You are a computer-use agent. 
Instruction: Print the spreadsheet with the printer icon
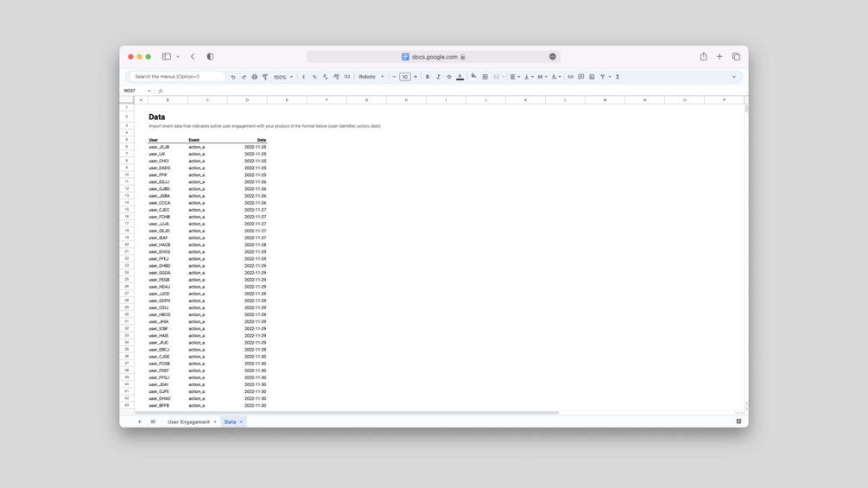pyautogui.click(x=255, y=77)
